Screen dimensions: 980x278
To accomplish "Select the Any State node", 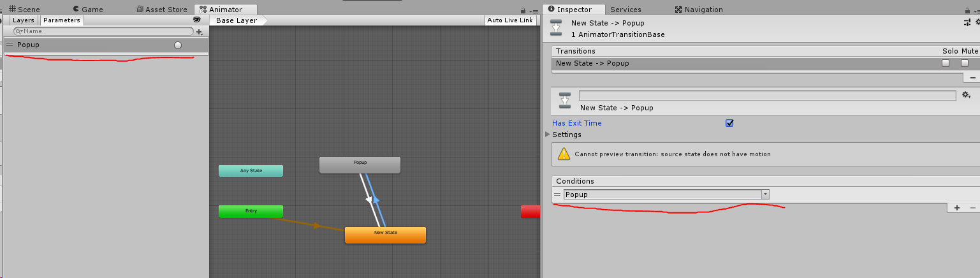I will coord(251,171).
